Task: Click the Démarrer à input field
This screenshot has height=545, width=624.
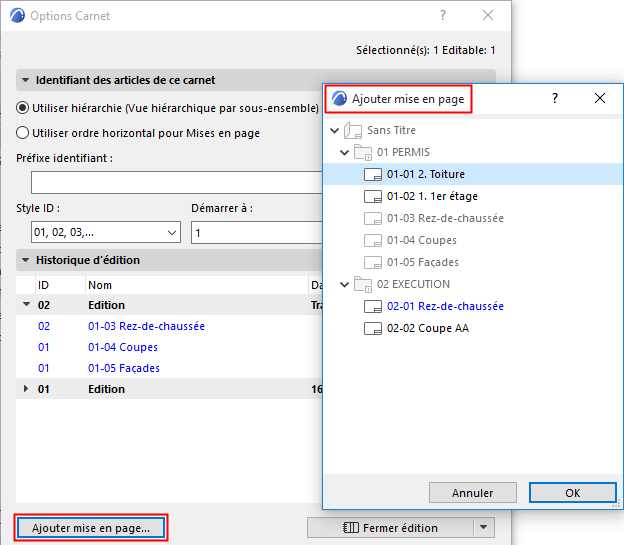Action: (x=257, y=232)
